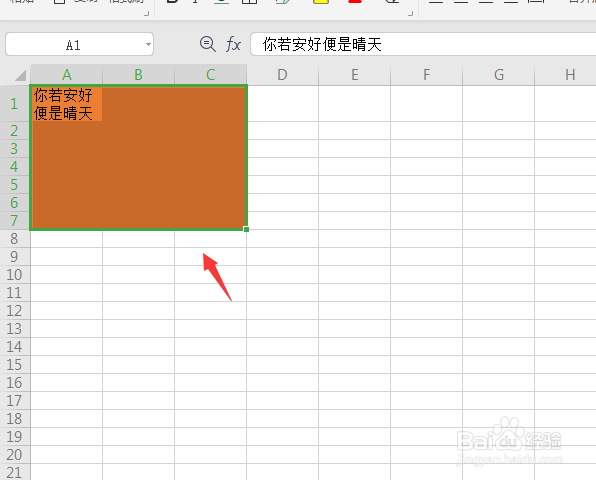Screen dimensions: 596x480
Task: Select row 5 header
Action: point(14,185)
